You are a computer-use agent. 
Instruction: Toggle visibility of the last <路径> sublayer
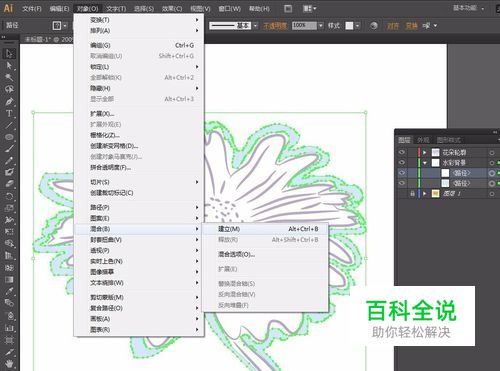click(x=402, y=183)
